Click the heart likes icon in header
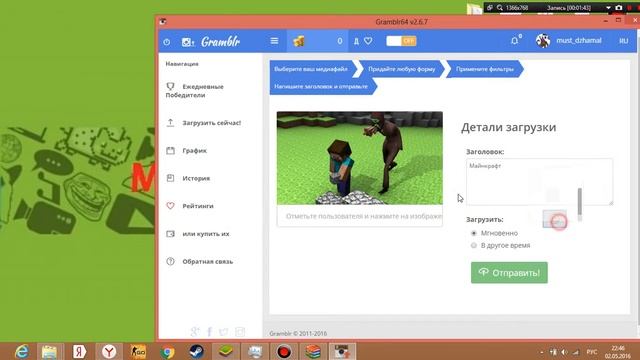Image resolution: width=640 pixels, height=360 pixels. pos(368,41)
